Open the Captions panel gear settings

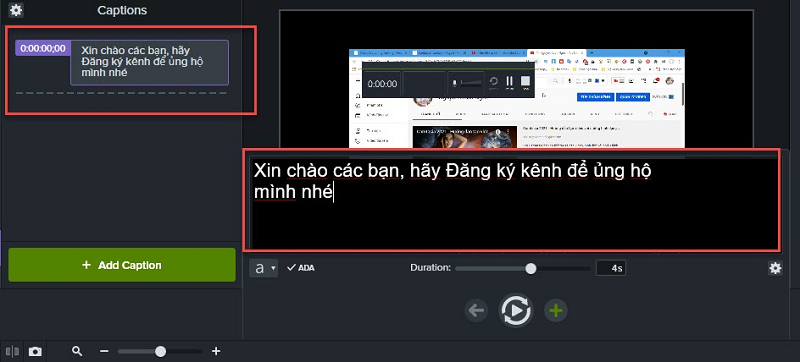coord(16,10)
